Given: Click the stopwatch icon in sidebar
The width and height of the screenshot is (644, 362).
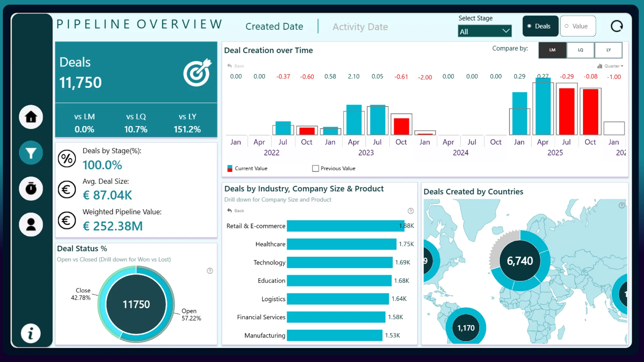Looking at the screenshot, I should [x=31, y=189].
